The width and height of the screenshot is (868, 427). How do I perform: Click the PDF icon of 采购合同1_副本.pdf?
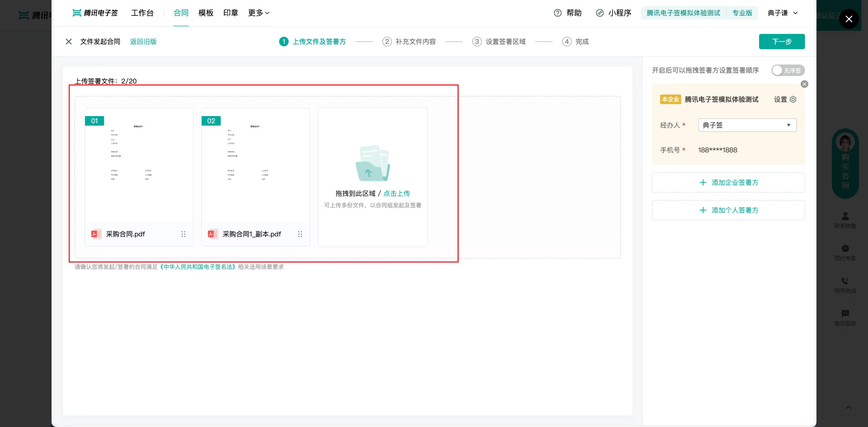click(x=213, y=234)
